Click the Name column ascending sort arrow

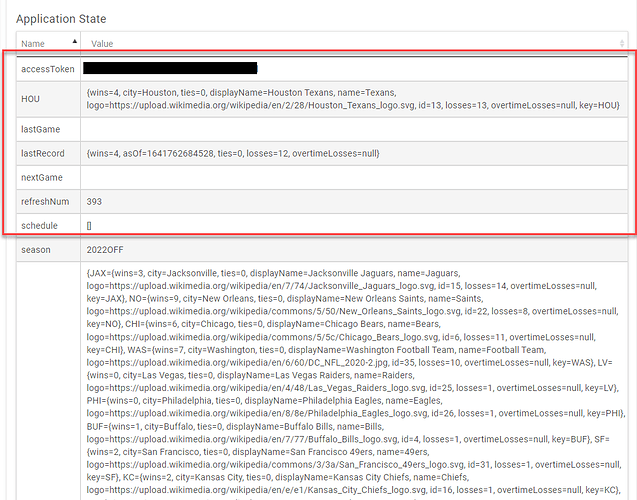click(x=74, y=41)
